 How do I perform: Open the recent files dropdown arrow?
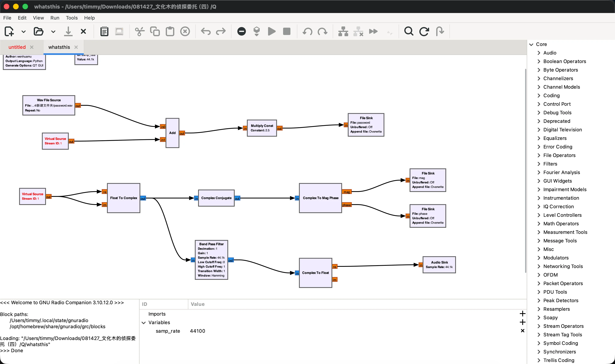53,32
